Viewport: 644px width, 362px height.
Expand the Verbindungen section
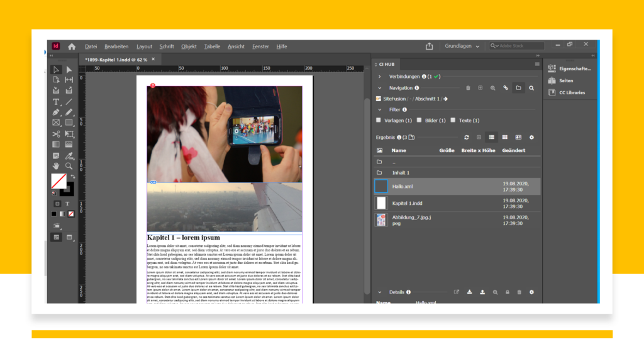click(x=379, y=76)
